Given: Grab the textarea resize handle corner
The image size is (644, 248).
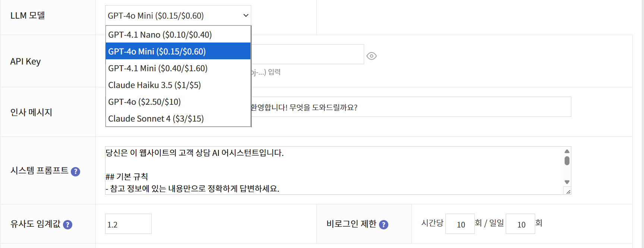Looking at the screenshot, I should 568,192.
